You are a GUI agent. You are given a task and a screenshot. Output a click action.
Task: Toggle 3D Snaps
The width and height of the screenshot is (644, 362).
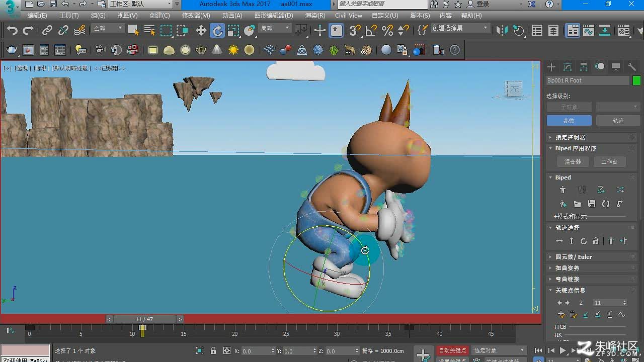[x=355, y=31]
